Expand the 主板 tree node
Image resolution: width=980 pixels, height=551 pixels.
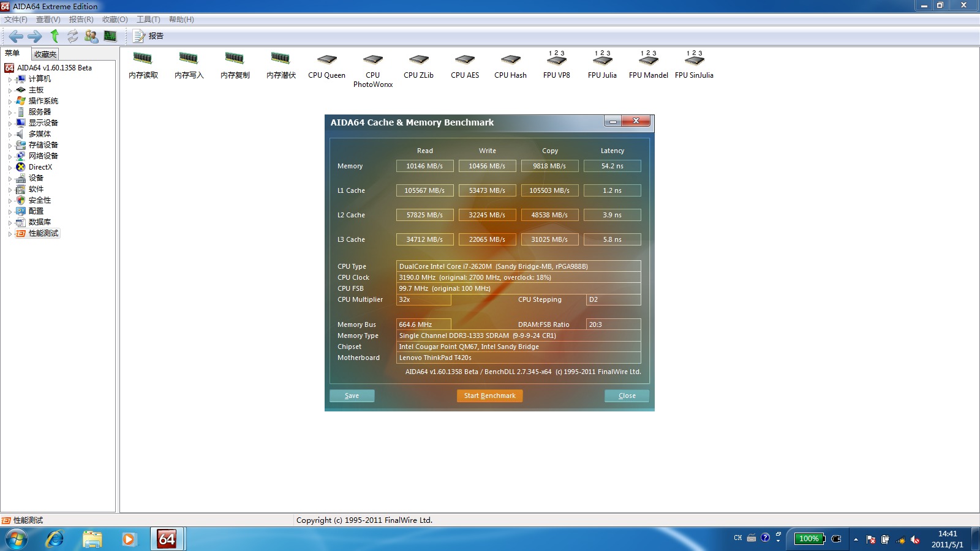click(10, 90)
